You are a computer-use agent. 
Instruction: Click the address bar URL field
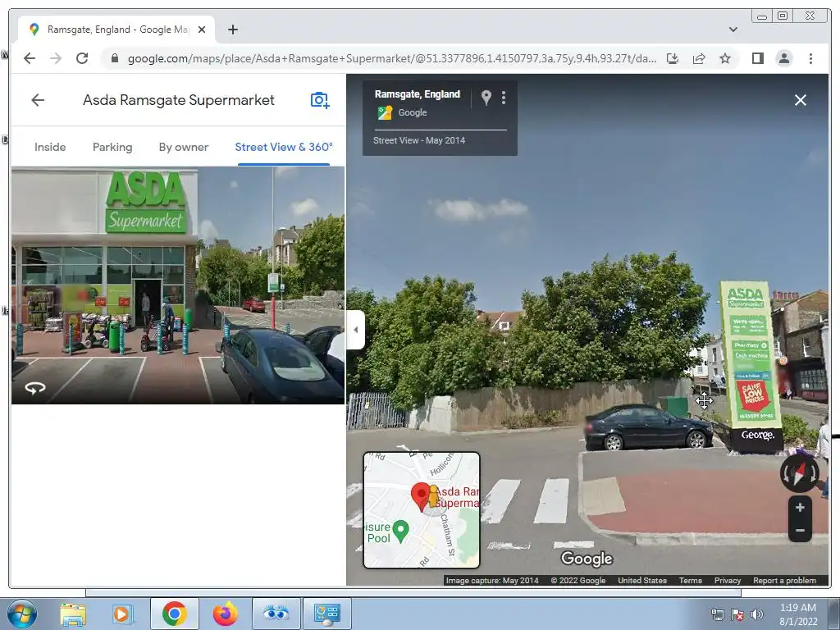[391, 58]
